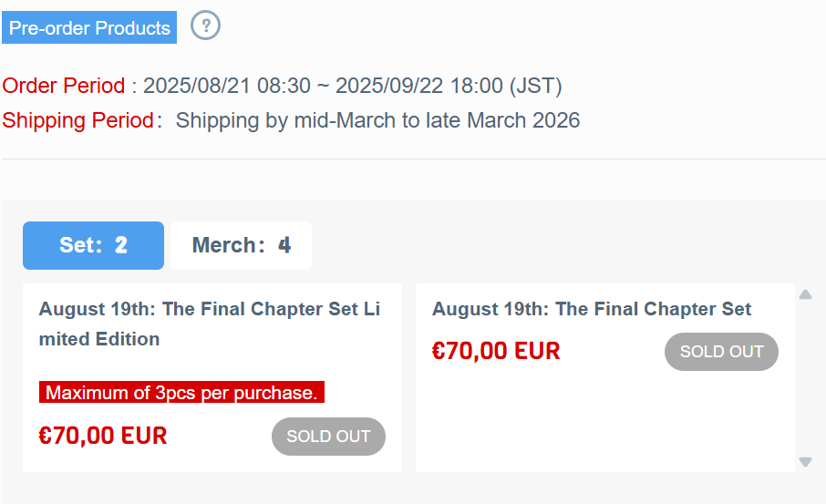Click the Final Chapter Set product card
826x504 pixels.
pos(605,377)
